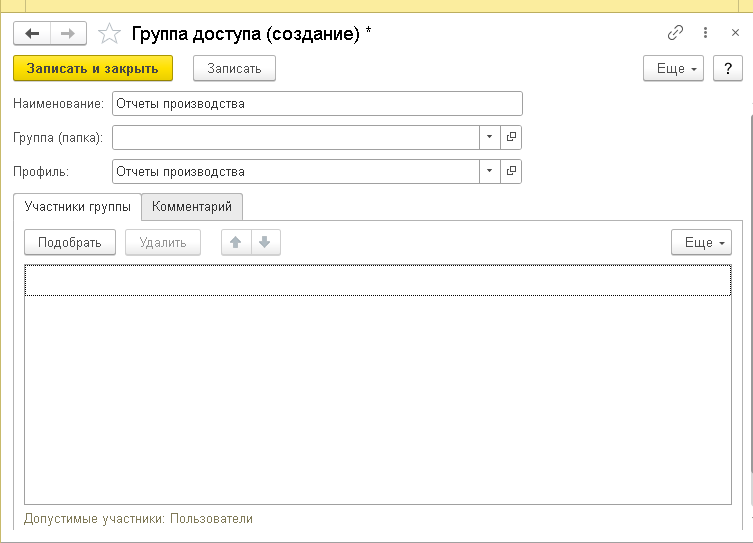Select the empty row in participants table
753x543 pixels.
coord(377,281)
